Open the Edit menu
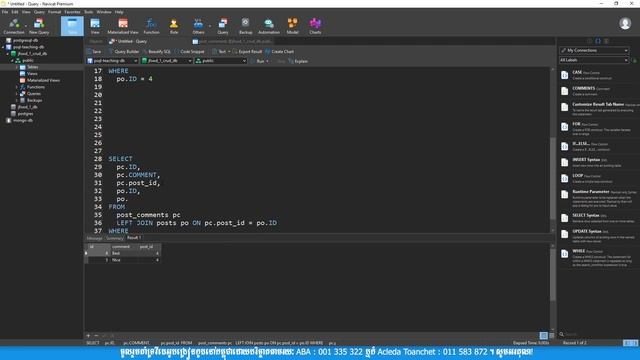The width and height of the screenshot is (640, 360). [x=15, y=12]
